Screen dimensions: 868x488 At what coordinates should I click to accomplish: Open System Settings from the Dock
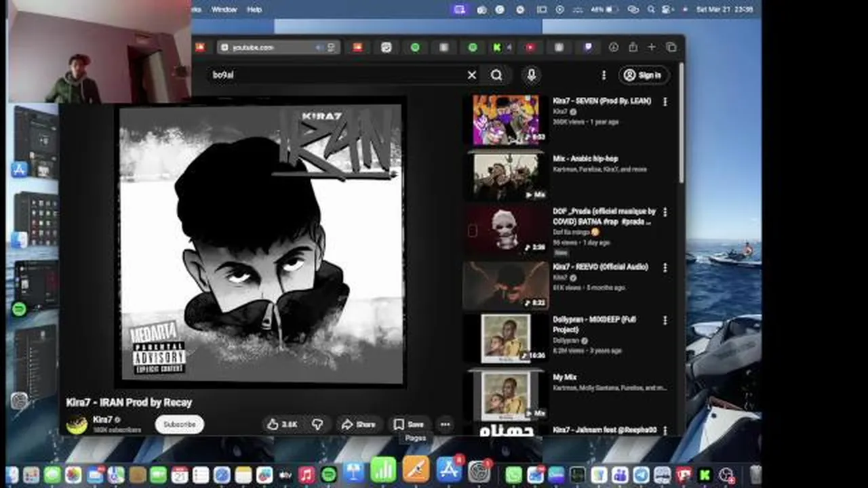coord(479,472)
